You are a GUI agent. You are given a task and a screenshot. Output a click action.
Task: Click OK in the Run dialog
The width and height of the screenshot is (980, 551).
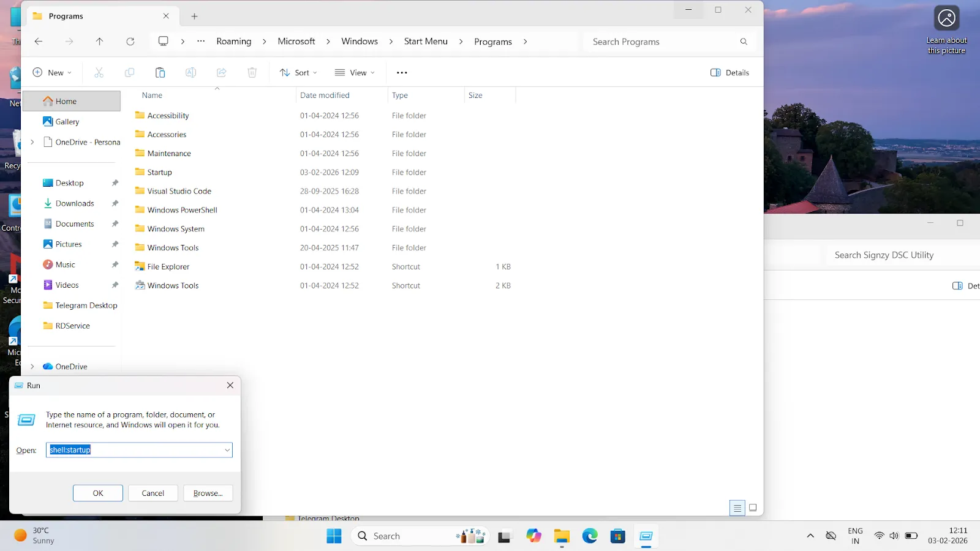click(98, 493)
